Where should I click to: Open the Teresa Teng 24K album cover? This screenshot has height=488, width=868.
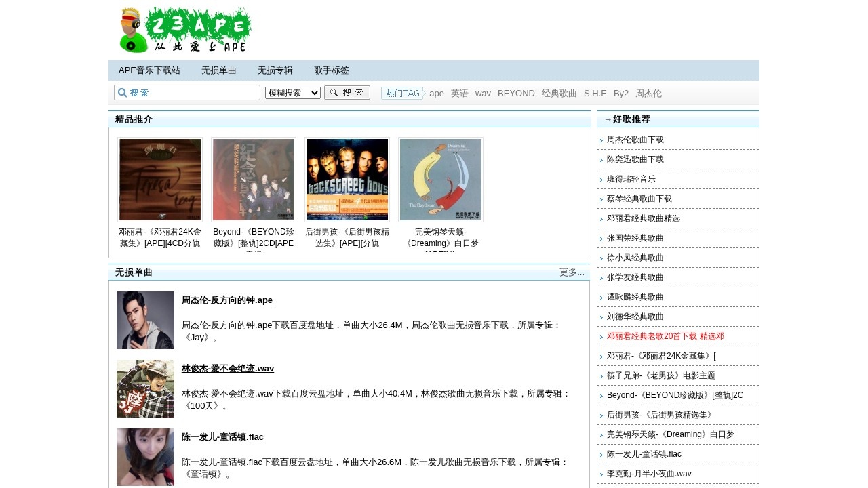[x=160, y=180]
